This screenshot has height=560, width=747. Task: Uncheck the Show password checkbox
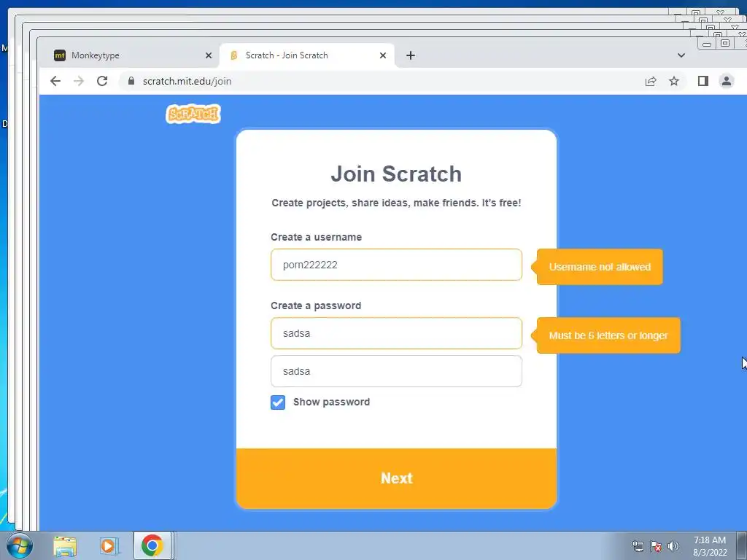pos(278,402)
